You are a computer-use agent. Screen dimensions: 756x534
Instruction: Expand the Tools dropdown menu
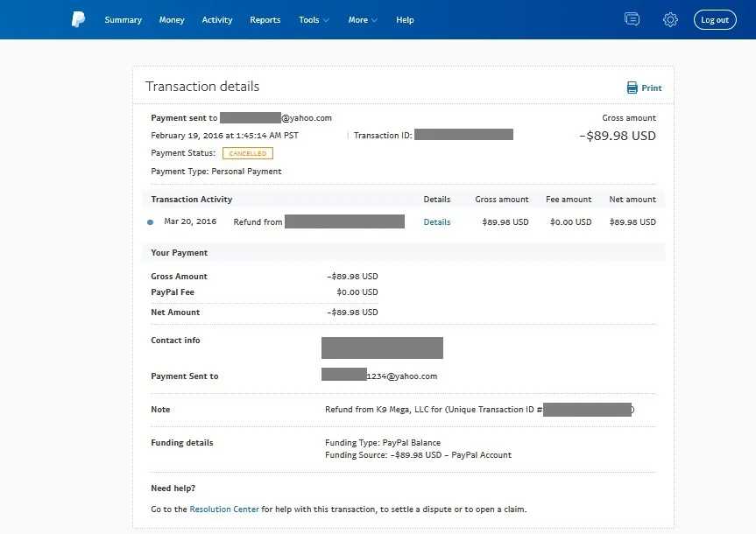click(314, 20)
